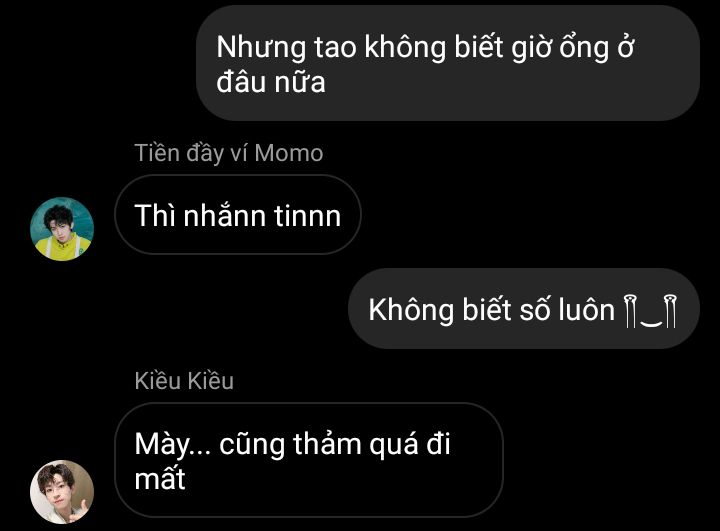The width and height of the screenshot is (720, 531).
Task: Tap the crying emoticon in the message
Action: point(651,312)
